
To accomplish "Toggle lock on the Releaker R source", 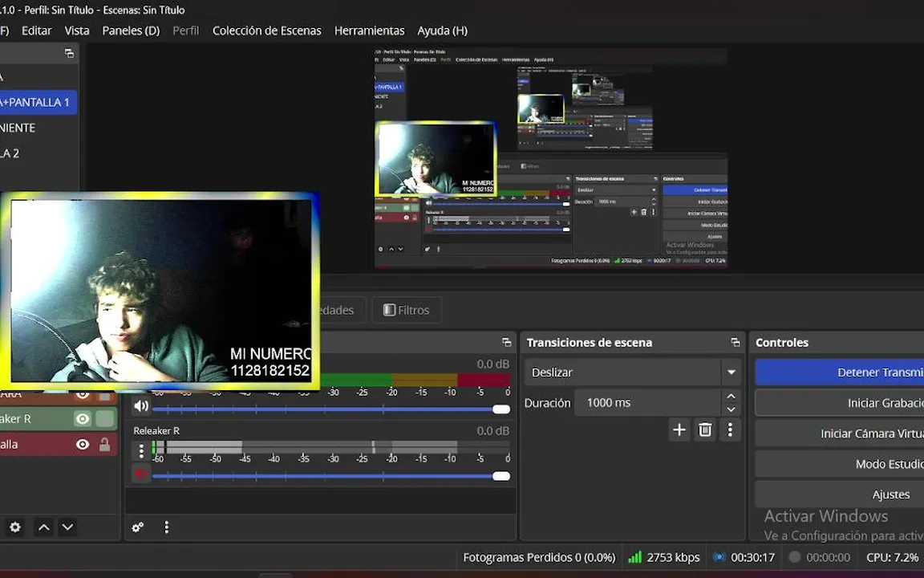I will 105,419.
